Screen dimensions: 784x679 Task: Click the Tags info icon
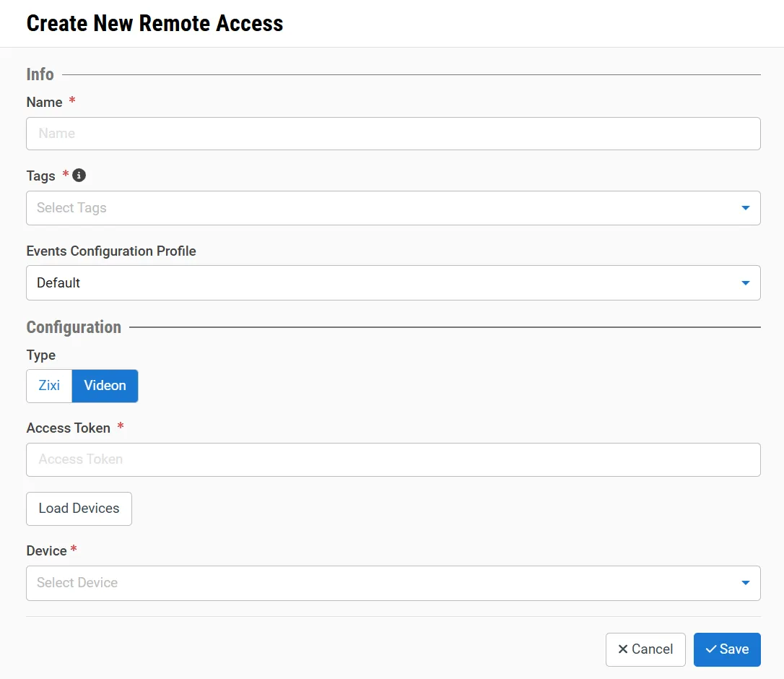click(79, 175)
